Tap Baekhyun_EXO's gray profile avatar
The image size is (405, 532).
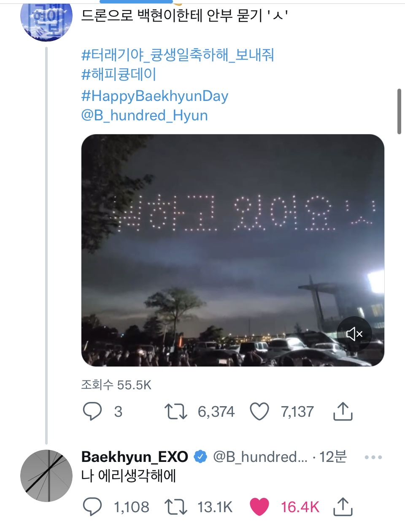point(46,476)
